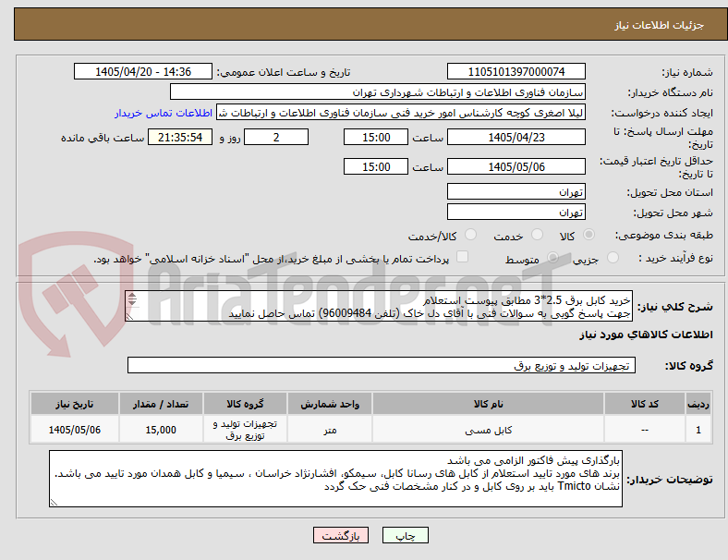Screen dimensions: 728x560
Task: Click the توضیحات خریدار label
Action: pyautogui.click(x=670, y=480)
